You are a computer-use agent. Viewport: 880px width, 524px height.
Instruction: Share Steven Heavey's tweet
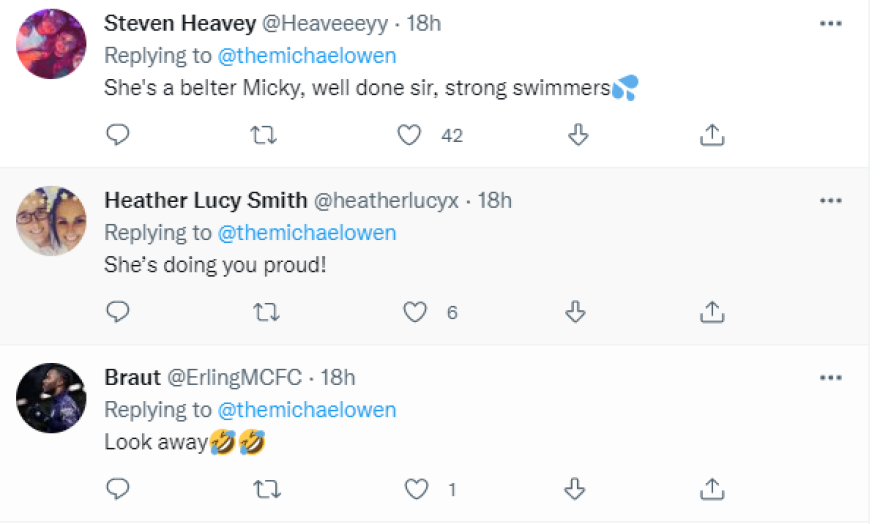pyautogui.click(x=711, y=135)
